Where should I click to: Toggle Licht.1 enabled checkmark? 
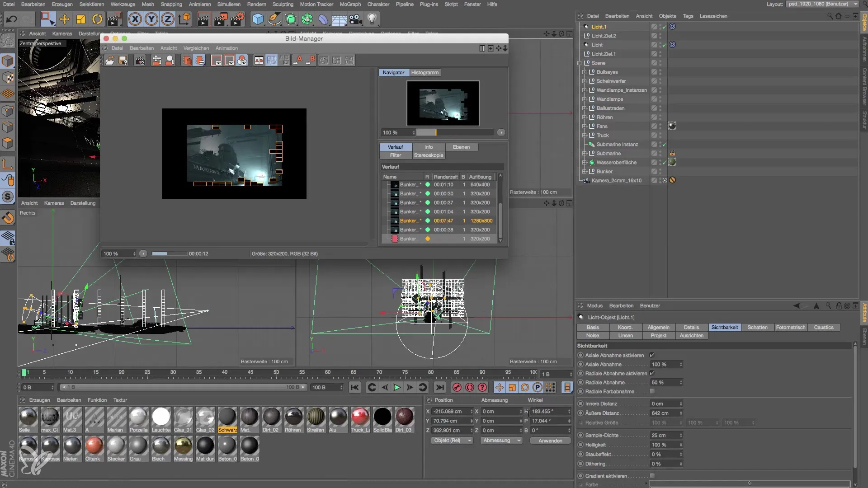pos(664,27)
